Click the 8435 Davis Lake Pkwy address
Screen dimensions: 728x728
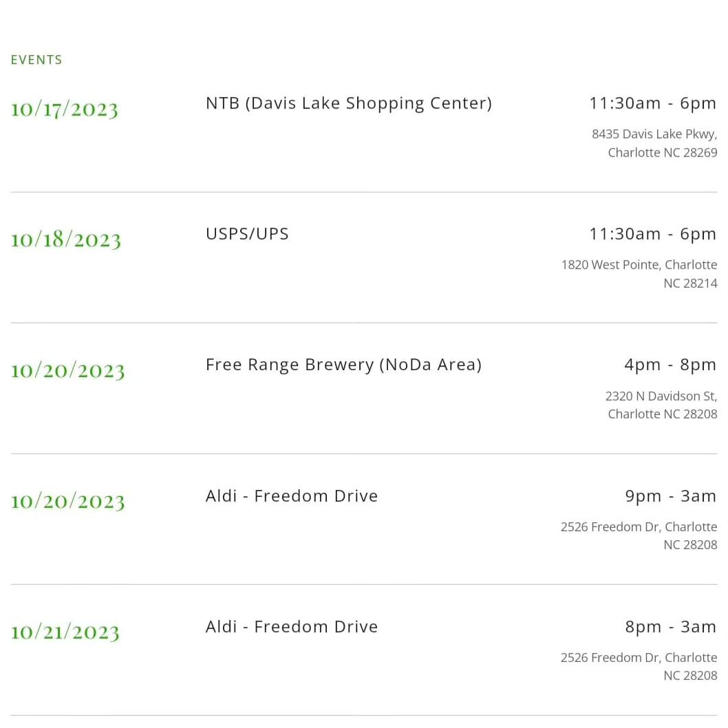click(x=654, y=134)
